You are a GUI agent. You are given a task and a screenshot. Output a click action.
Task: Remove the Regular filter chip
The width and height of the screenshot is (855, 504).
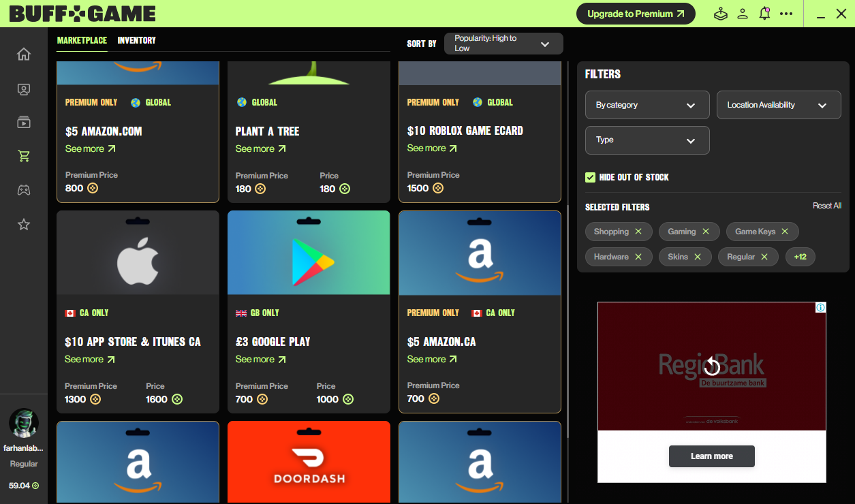coord(764,257)
